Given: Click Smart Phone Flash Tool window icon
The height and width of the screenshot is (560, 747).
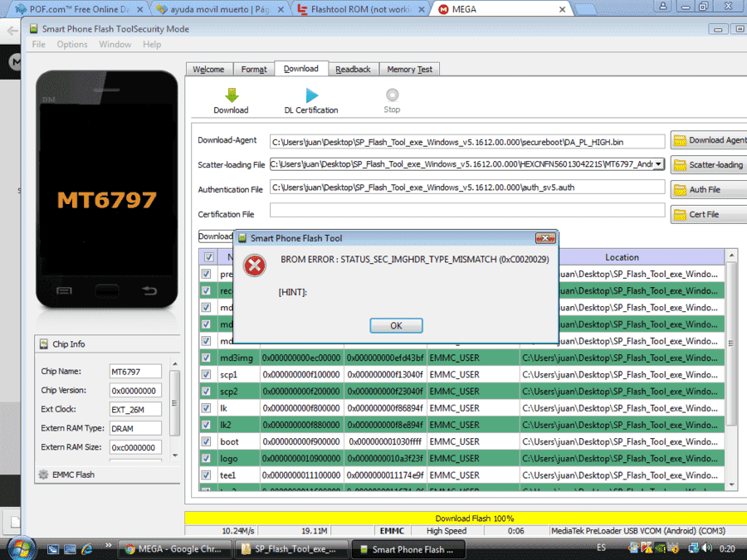Looking at the screenshot, I should click(x=33, y=28).
